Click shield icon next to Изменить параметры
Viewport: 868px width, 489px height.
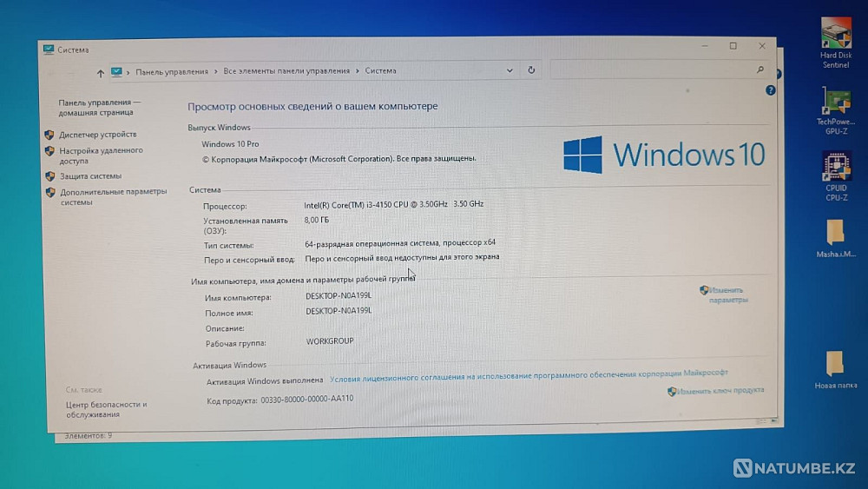704,290
